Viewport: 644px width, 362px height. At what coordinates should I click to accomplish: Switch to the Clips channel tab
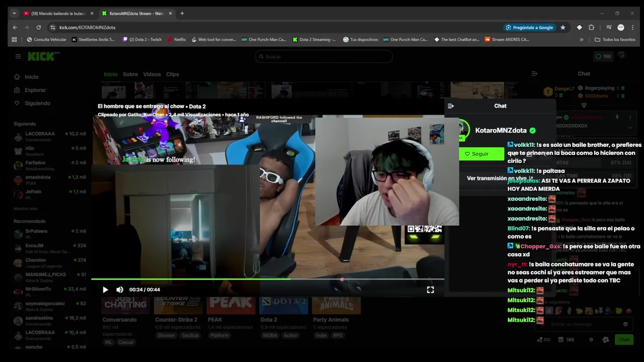[173, 74]
